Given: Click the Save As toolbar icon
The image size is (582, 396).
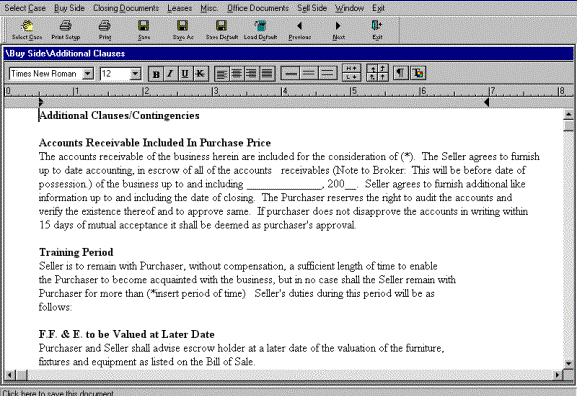Looking at the screenshot, I should click(x=183, y=29).
